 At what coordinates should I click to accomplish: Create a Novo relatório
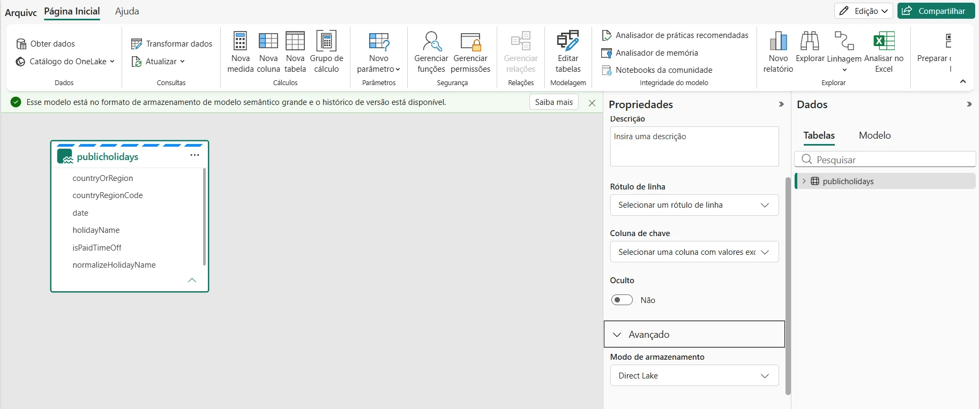click(x=778, y=52)
